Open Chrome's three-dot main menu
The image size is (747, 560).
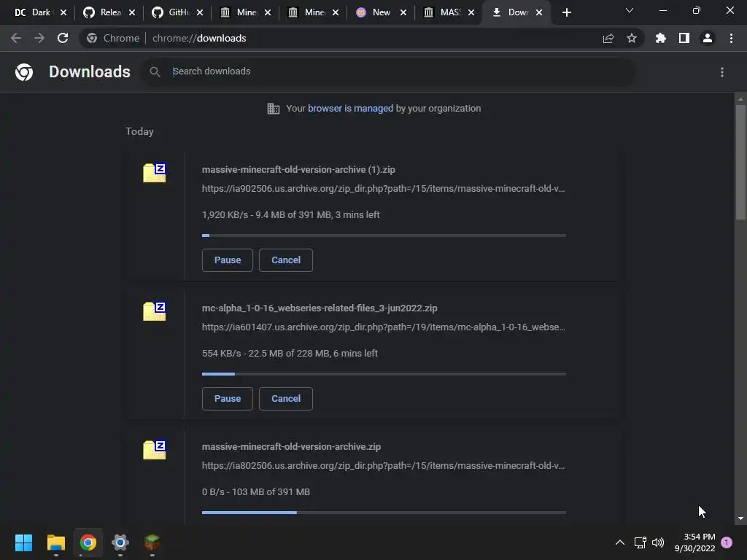click(x=731, y=38)
